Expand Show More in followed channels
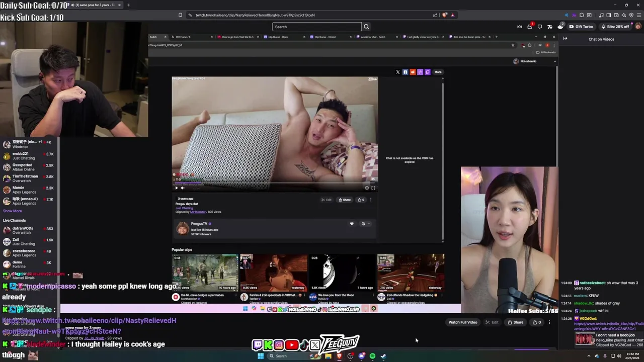Viewport: 644px width, 362px height. click(12, 211)
